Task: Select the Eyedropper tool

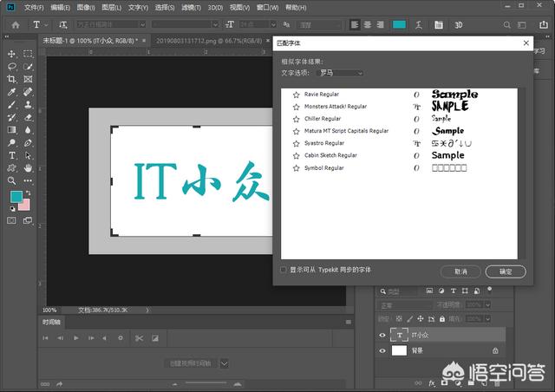Action: pyautogui.click(x=11, y=92)
